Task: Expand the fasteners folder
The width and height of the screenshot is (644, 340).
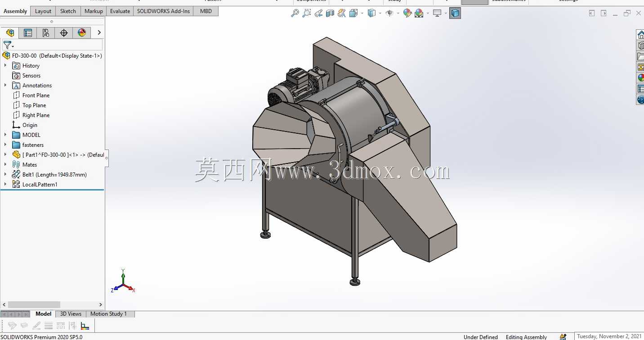Action: 5,145
